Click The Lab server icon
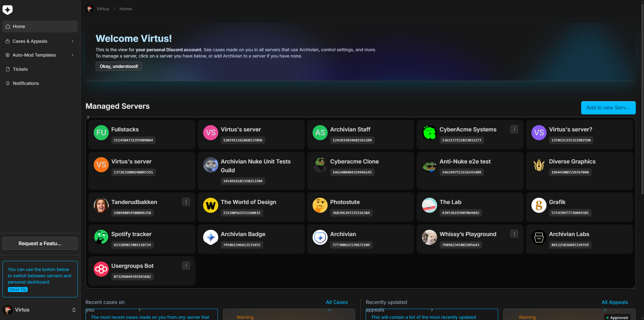This screenshot has height=320, width=644. tap(430, 205)
